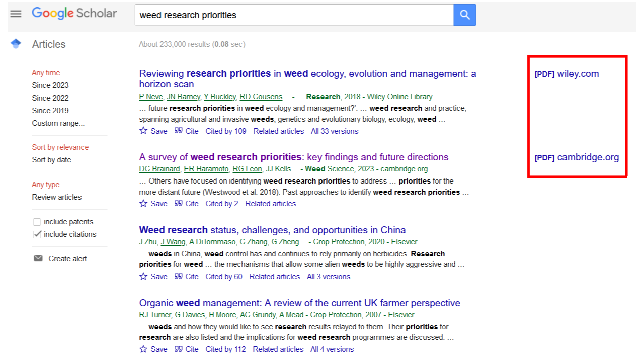Select Sort by date option
Screen dimensions: 644x362
51,160
